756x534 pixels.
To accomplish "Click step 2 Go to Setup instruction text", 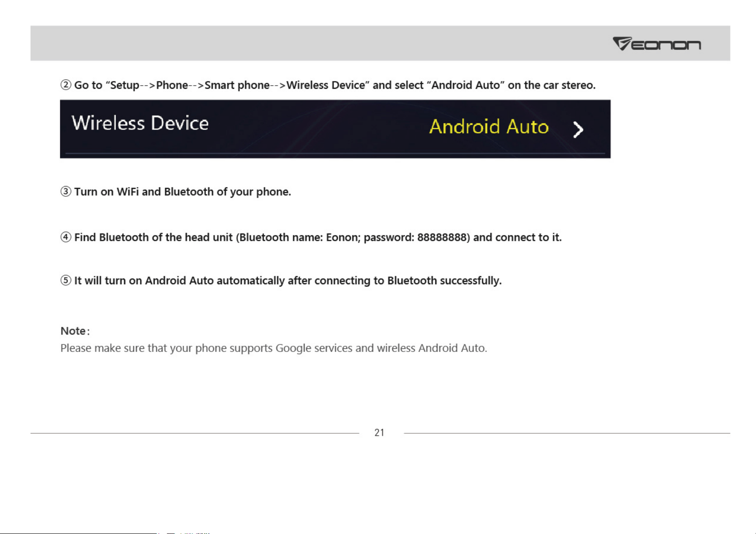I will coord(328,85).
